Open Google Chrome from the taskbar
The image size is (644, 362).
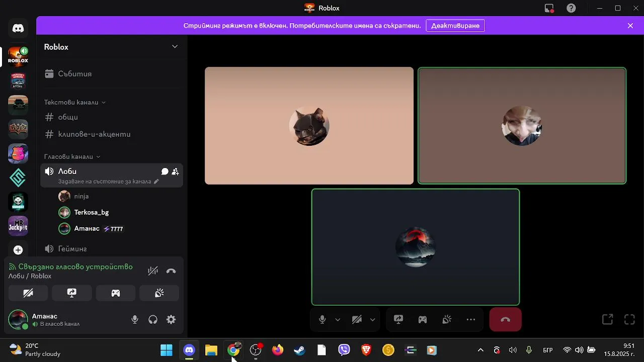[233, 350]
